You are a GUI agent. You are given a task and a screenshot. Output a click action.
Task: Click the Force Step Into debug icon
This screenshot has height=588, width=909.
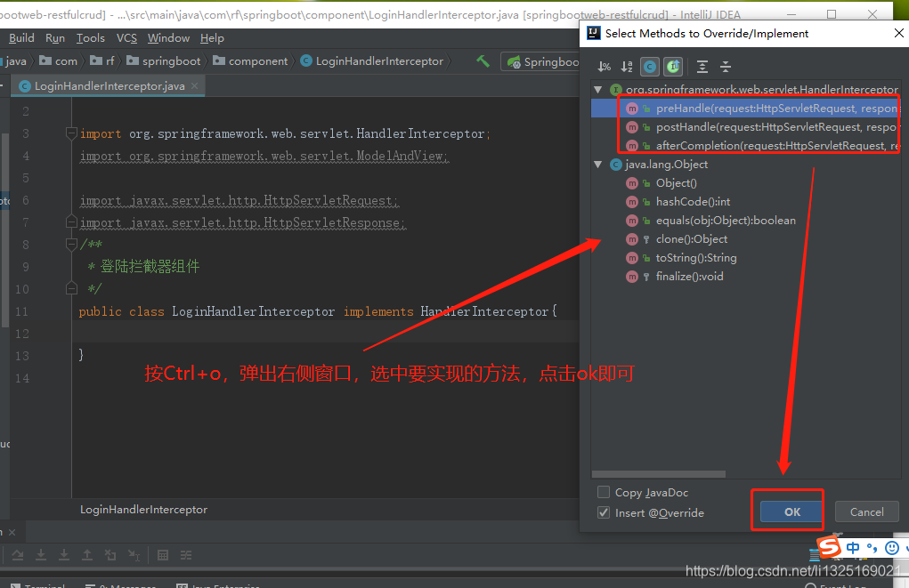click(x=64, y=555)
